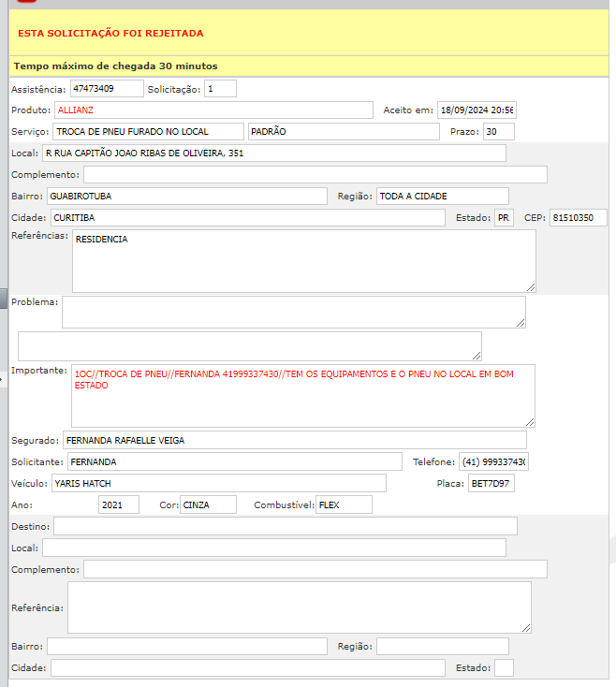
Task: Click the resize handle of Referências textarea
Action: coord(531,287)
